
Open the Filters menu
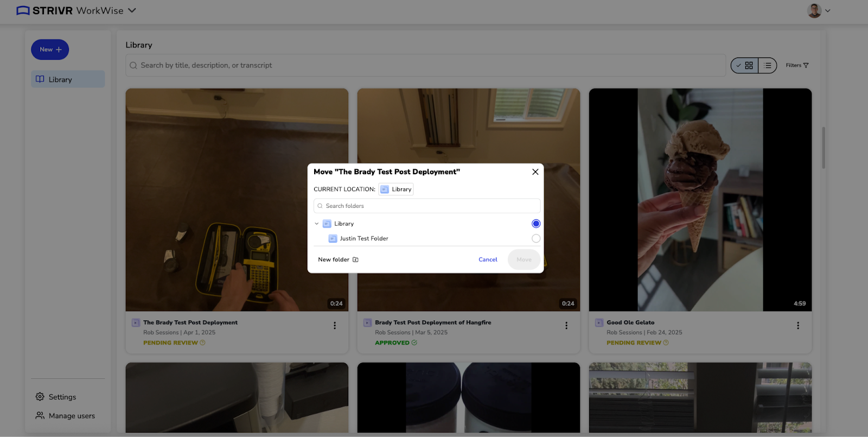[797, 65]
